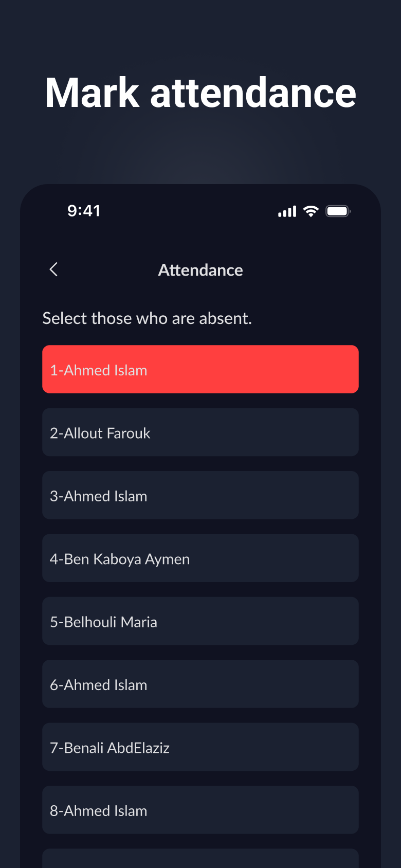Click the word 'Mark' in the large heading
401x868 pixels.
pyautogui.click(x=93, y=93)
